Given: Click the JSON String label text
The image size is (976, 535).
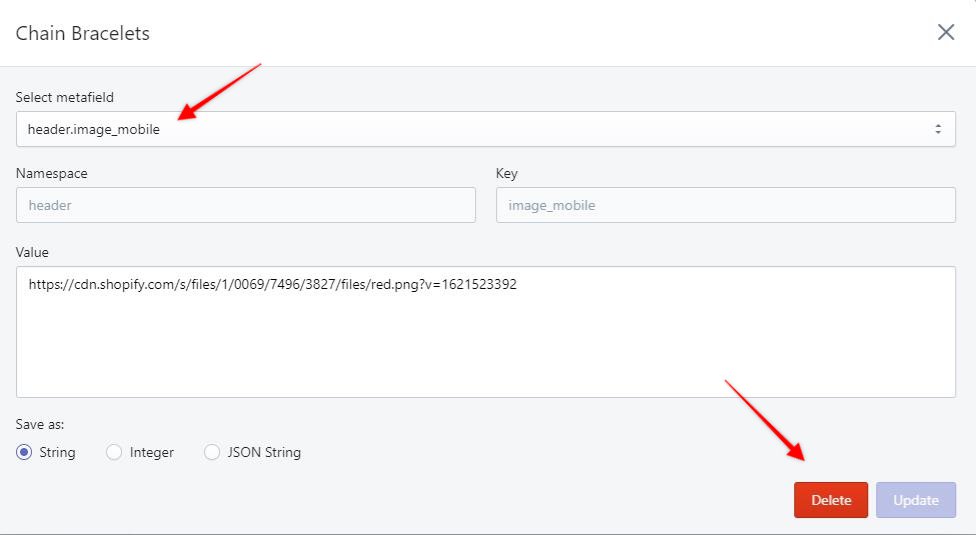Looking at the screenshot, I should 264,452.
